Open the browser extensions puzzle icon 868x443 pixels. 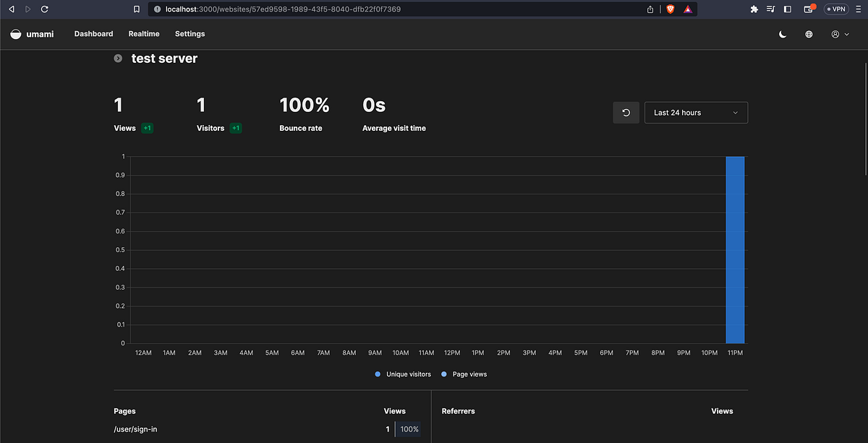[754, 9]
